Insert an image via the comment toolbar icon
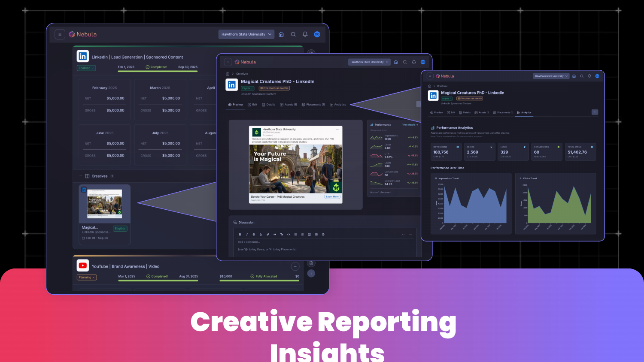Image resolution: width=644 pixels, height=362 pixels. coord(309,234)
